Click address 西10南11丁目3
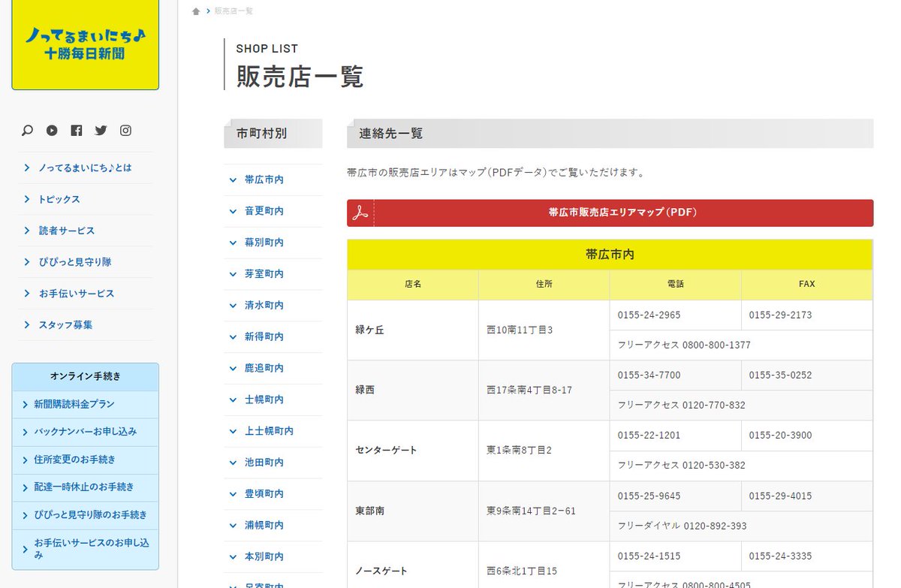 (x=520, y=330)
